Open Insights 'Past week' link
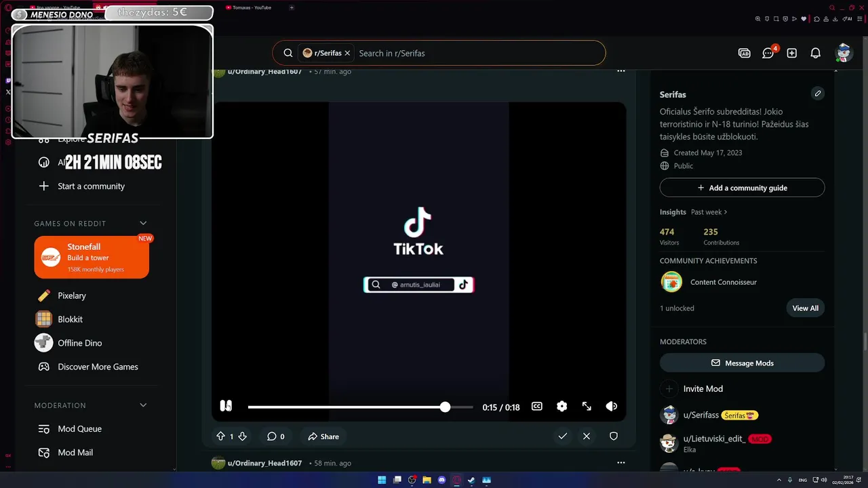The height and width of the screenshot is (488, 868). [x=709, y=212]
